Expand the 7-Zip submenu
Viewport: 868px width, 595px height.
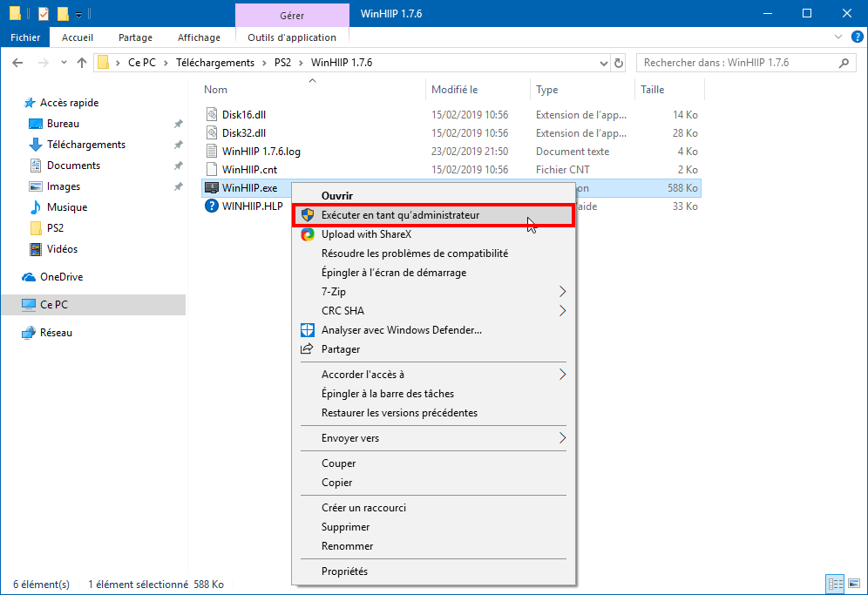[x=562, y=292]
